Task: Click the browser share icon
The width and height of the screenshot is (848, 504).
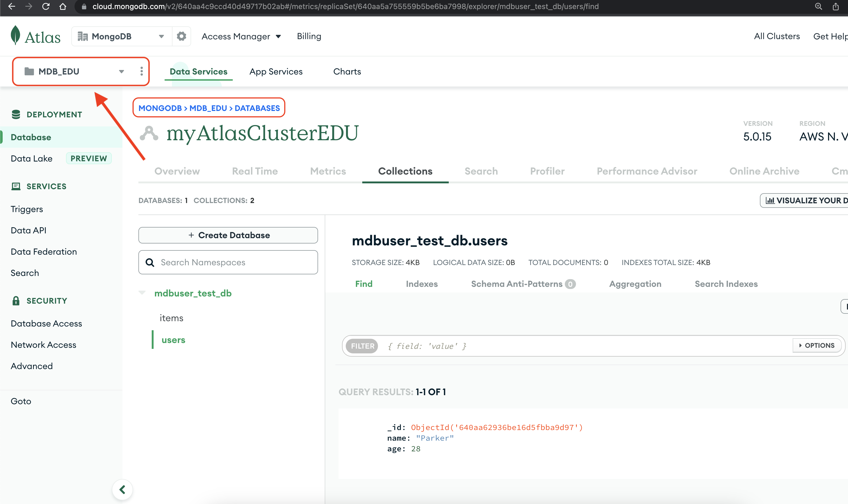Action: point(835,6)
